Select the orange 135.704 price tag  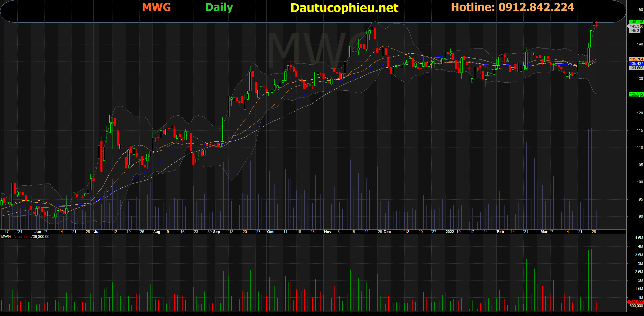coord(636,59)
